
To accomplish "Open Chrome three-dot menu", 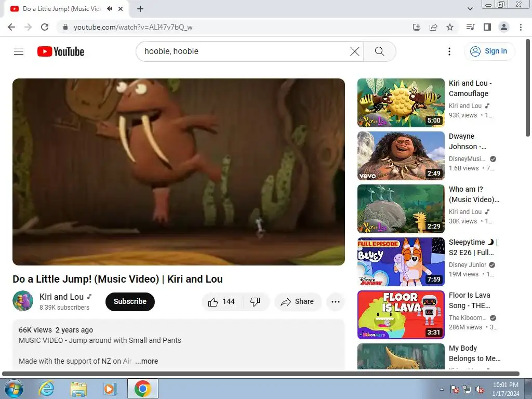I will [521, 27].
